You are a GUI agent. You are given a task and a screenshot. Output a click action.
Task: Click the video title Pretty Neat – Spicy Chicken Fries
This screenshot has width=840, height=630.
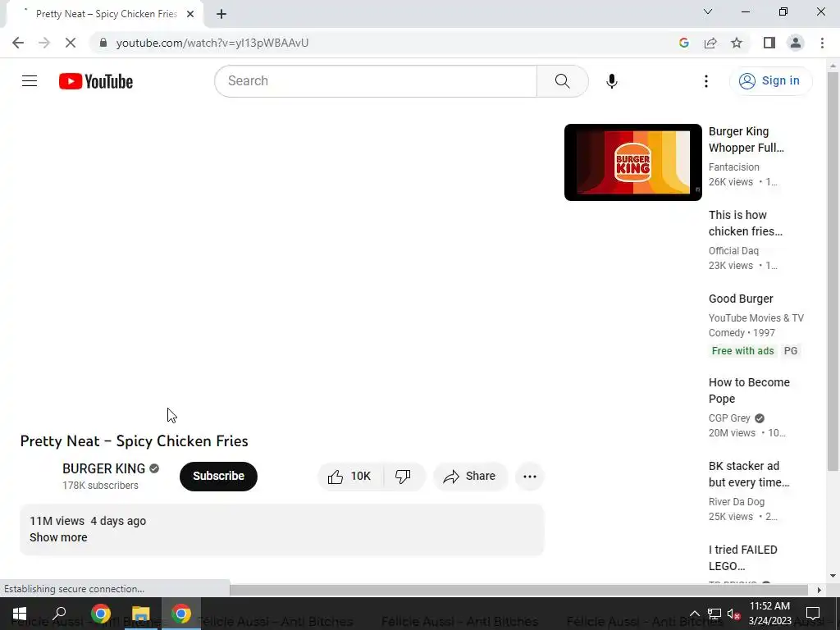(x=134, y=441)
